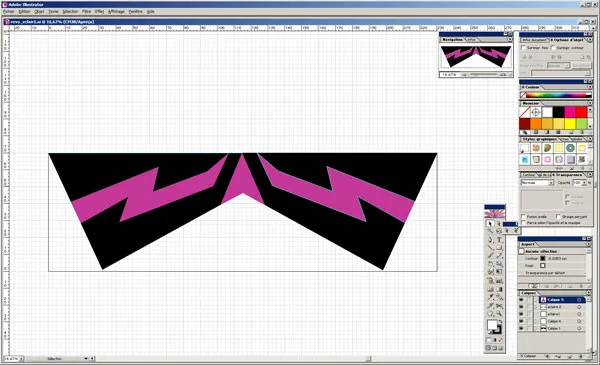Click the navigator zoom out button

pyautogui.click(x=465, y=75)
